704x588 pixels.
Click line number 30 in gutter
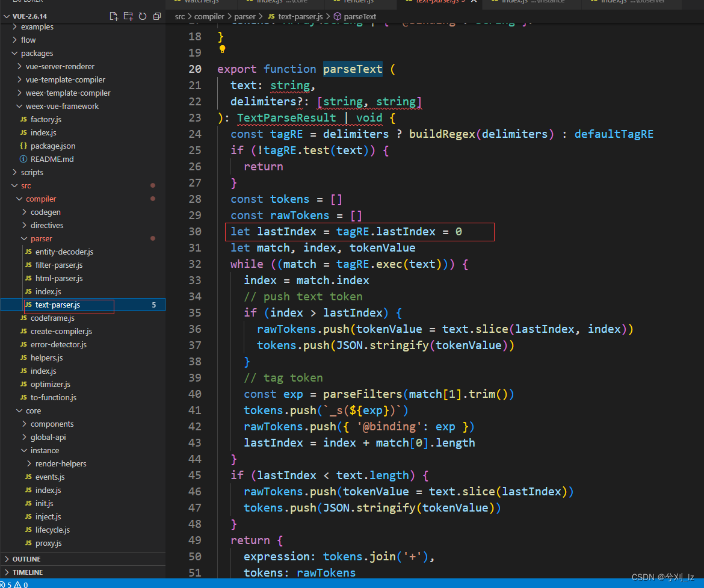[195, 232]
